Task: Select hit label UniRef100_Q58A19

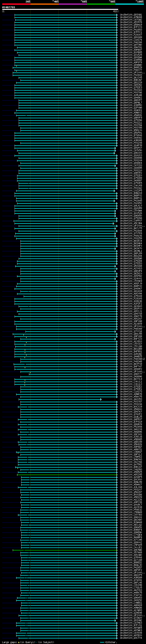Action: (131, 25)
